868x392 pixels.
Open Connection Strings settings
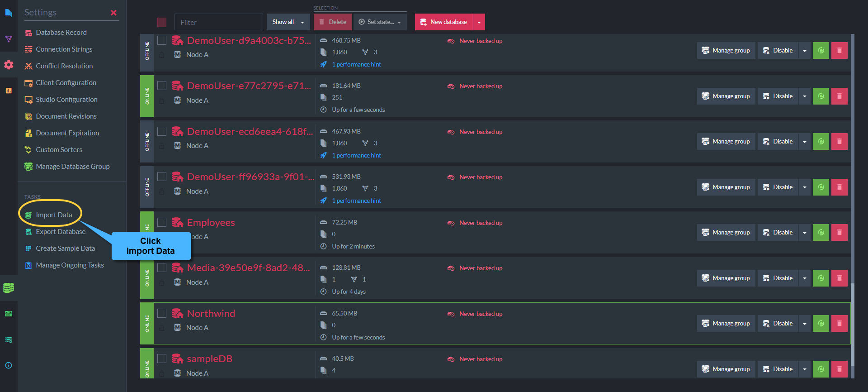(64, 49)
